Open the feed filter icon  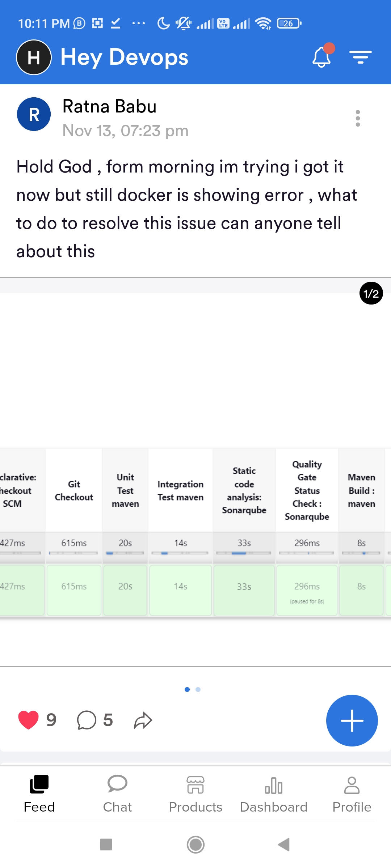[360, 57]
